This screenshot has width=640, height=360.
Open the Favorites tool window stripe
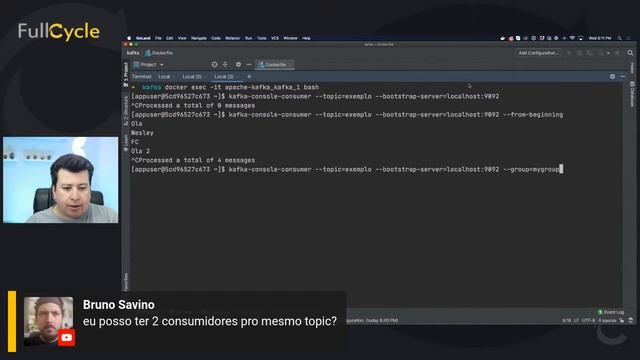(x=126, y=282)
